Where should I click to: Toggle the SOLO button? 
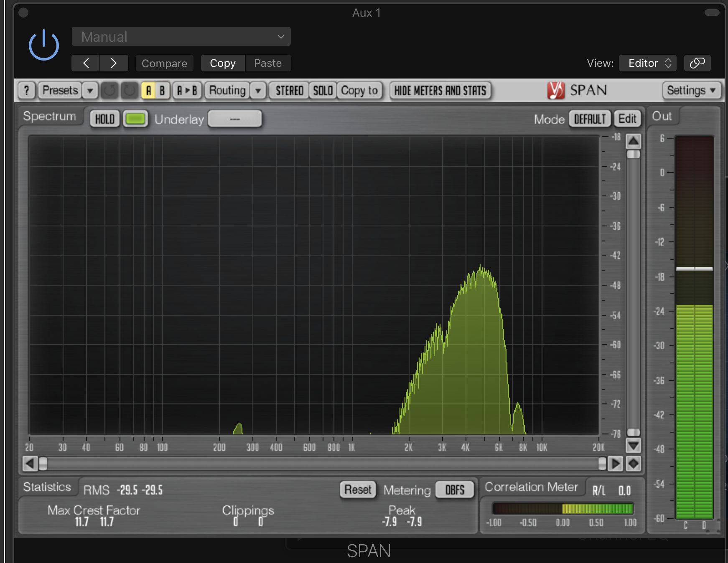point(323,91)
